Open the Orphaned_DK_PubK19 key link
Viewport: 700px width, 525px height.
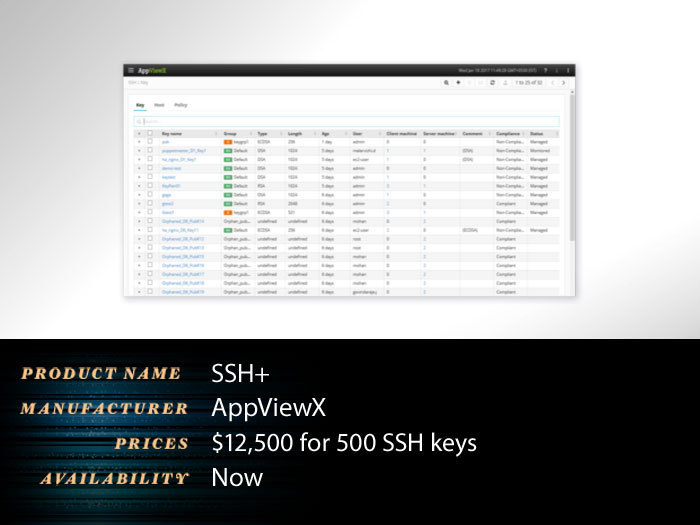[183, 292]
